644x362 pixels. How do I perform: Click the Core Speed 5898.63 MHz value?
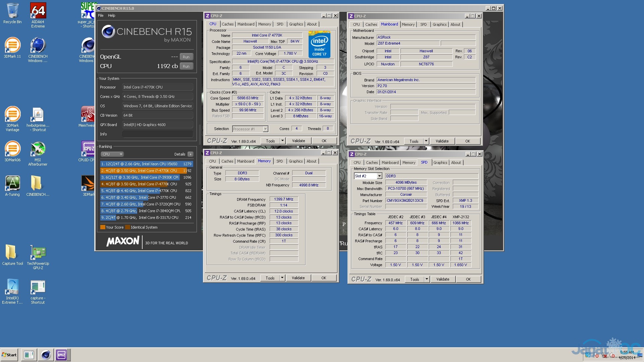coord(248,98)
